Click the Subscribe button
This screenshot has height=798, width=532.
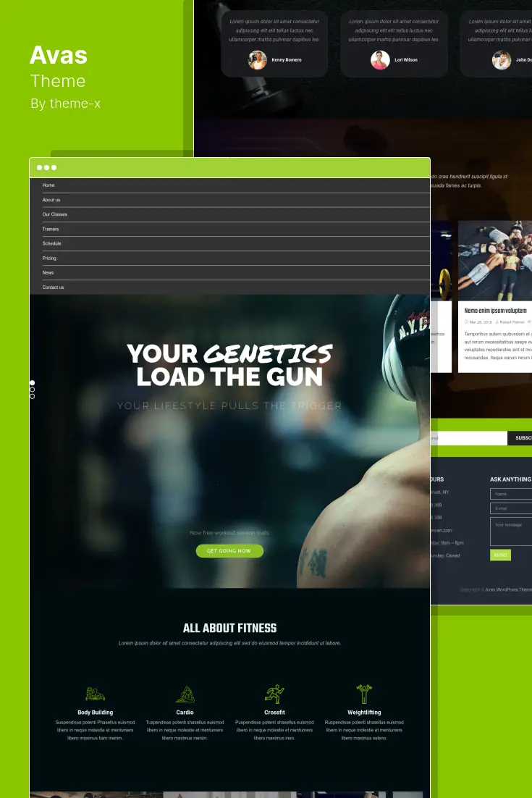pos(520,437)
